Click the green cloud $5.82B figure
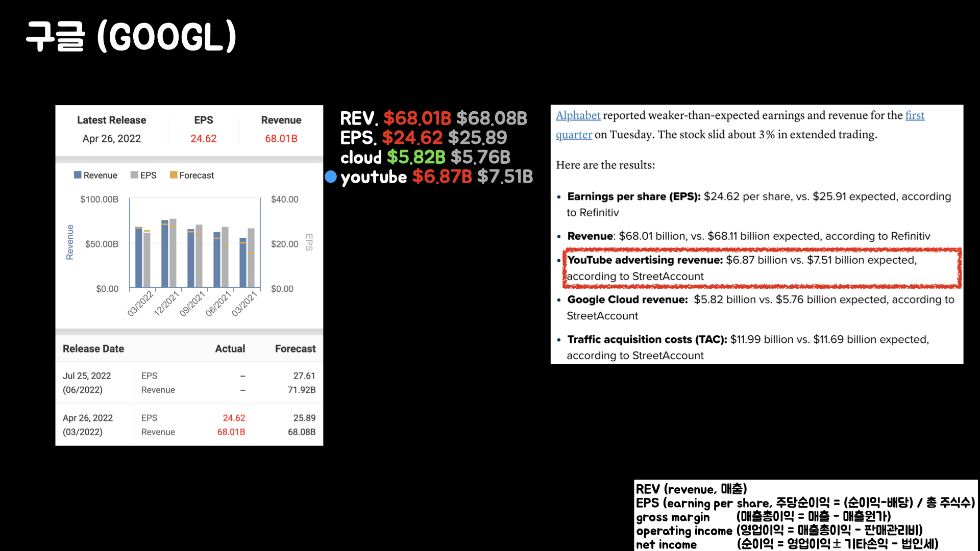 (x=415, y=157)
